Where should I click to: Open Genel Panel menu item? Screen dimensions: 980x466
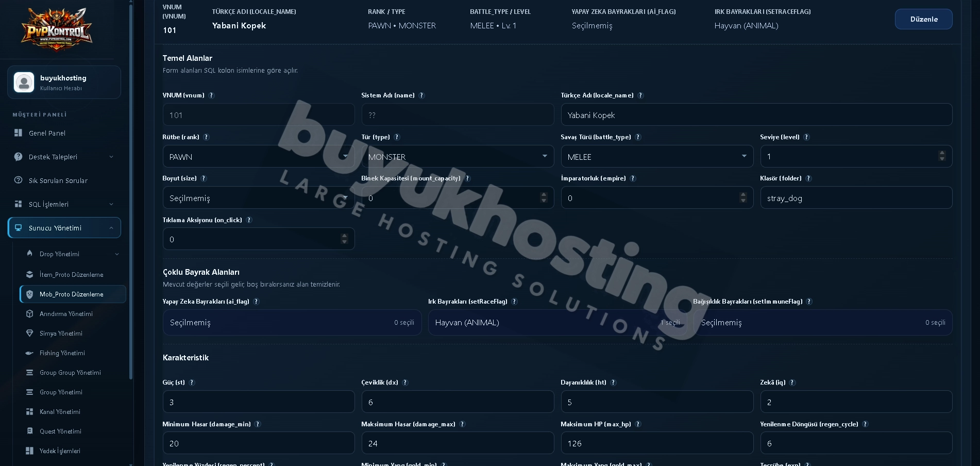point(64,133)
